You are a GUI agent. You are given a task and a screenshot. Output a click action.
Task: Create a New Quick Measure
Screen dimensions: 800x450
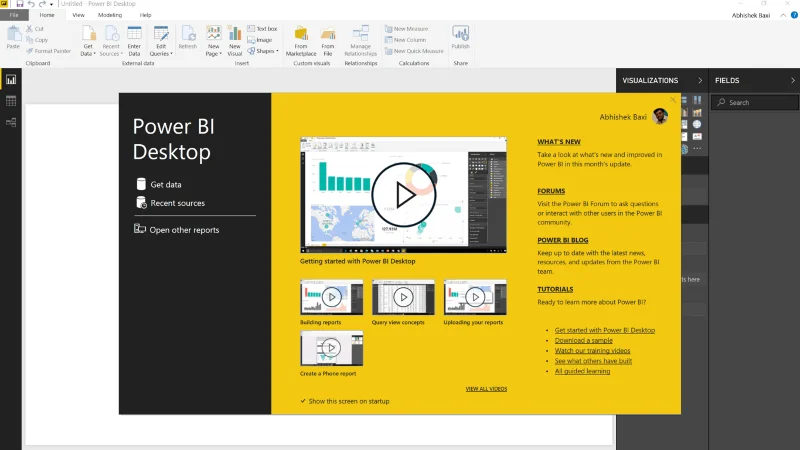(414, 51)
